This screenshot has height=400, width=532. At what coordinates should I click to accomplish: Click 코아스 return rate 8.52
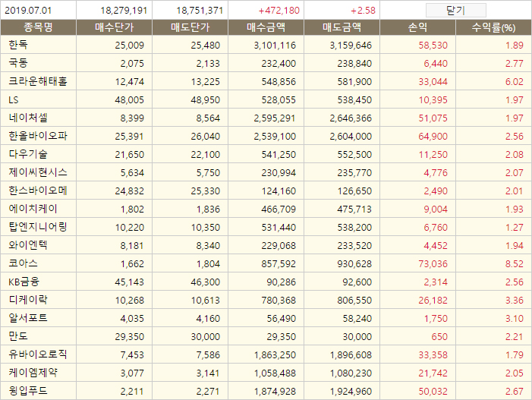tap(515, 263)
